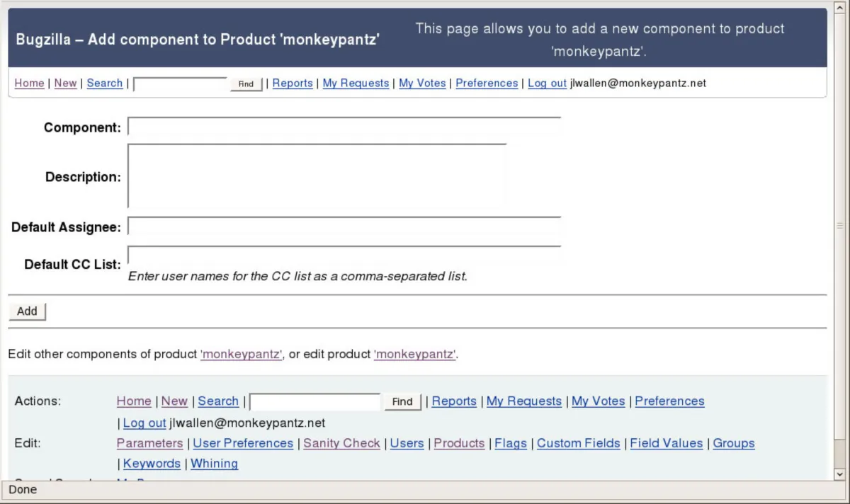Viewport: 850px width, 504px height.
Task: Click the top quick search input box
Action: [180, 84]
